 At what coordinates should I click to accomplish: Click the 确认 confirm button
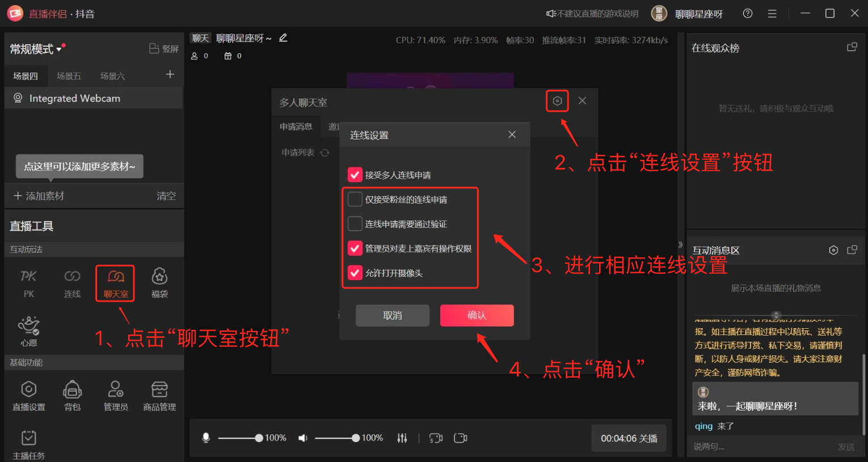(x=477, y=315)
